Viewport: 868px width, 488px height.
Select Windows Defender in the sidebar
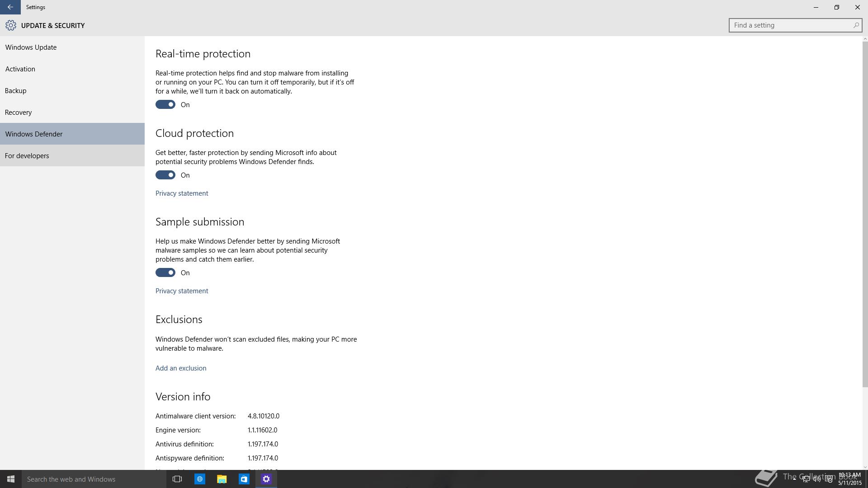pyautogui.click(x=72, y=134)
